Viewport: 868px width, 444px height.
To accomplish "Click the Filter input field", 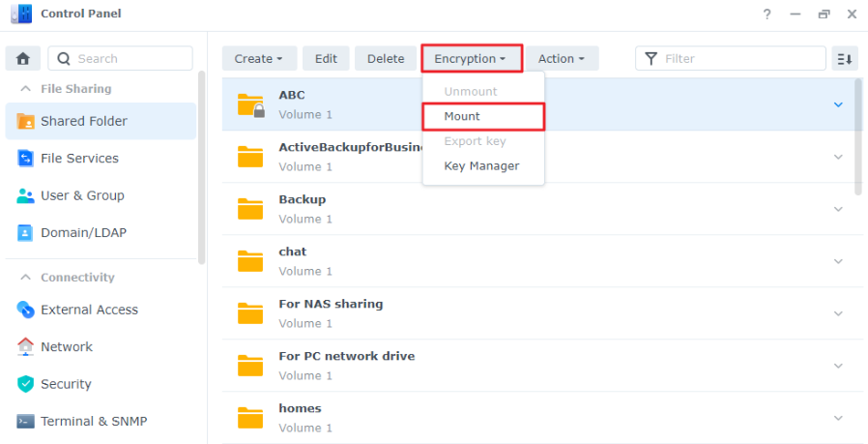I will [731, 59].
